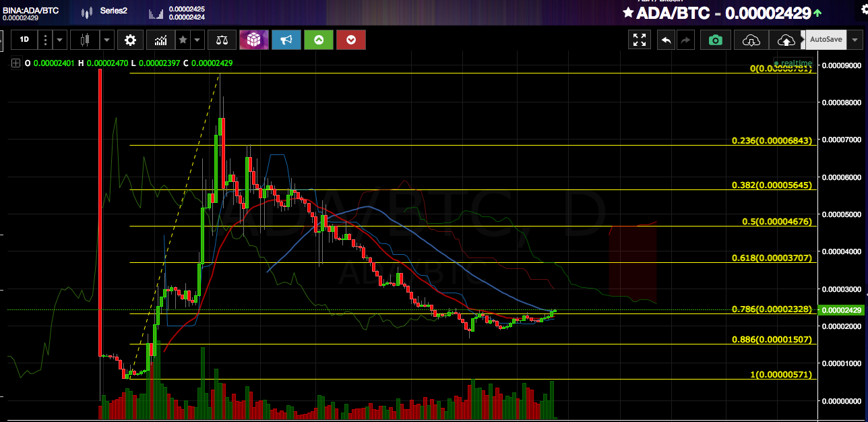Click the 0.00009000 price axis label
The image size is (868, 422).
point(842,65)
